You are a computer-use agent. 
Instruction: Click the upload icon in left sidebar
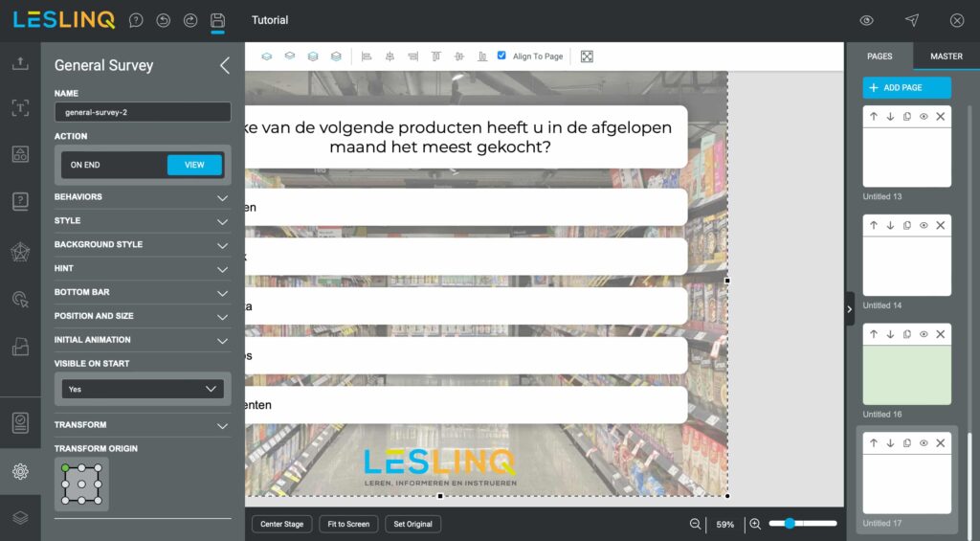click(20, 63)
